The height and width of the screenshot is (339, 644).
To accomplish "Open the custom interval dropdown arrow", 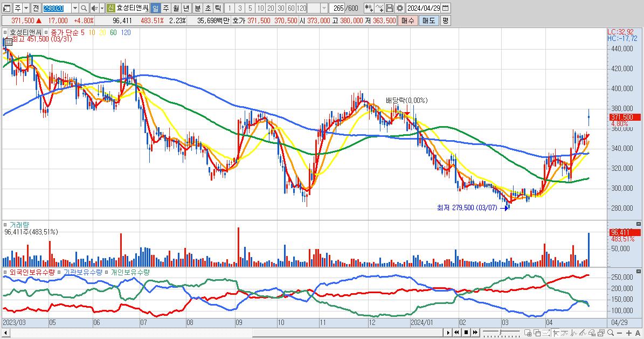I will tap(324, 8).
